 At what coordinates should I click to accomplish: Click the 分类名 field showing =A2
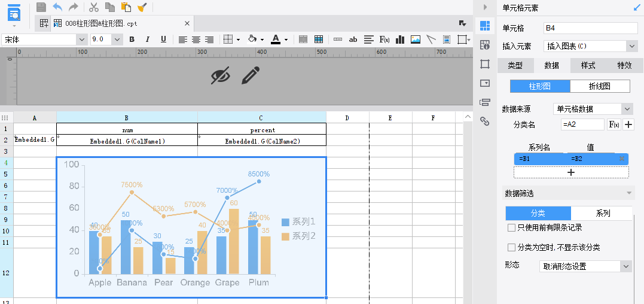(582, 124)
